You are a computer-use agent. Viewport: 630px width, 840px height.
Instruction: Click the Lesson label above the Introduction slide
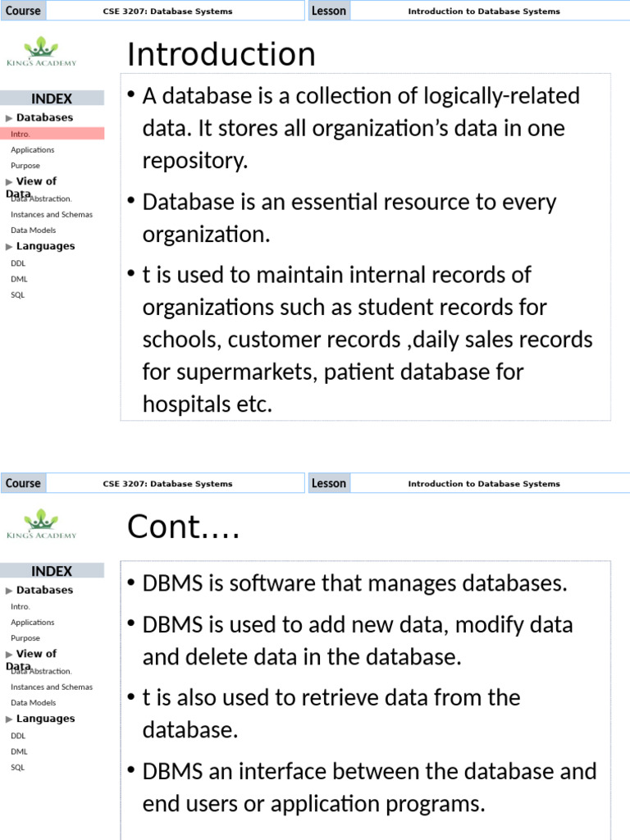(x=329, y=11)
